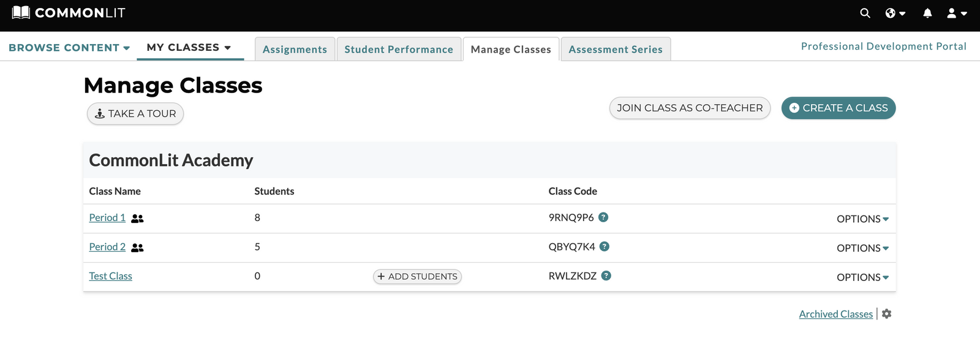Screen dimensions: 980x341
Task: Click the Class Name column header
Action: coord(115,191)
